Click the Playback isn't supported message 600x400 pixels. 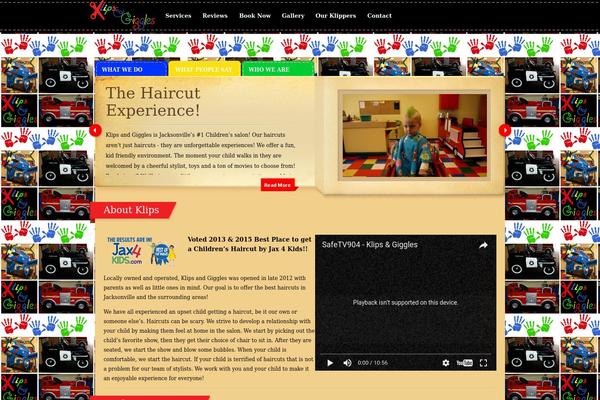pos(405,302)
